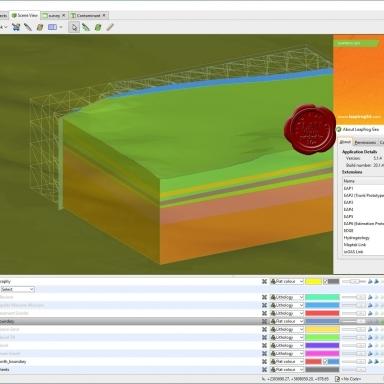Select ioGAS Link extension entry
The image size is (384, 384).
tap(353, 252)
